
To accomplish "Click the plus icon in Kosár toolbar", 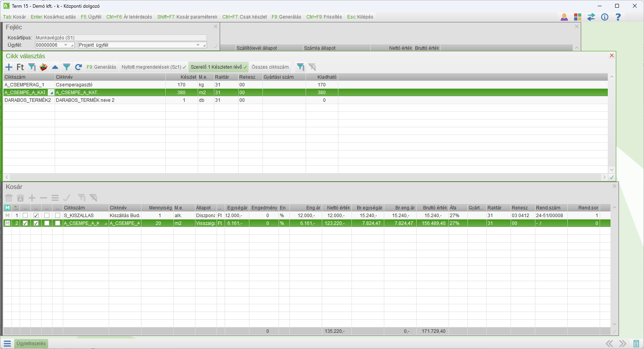I will click(x=32, y=198).
